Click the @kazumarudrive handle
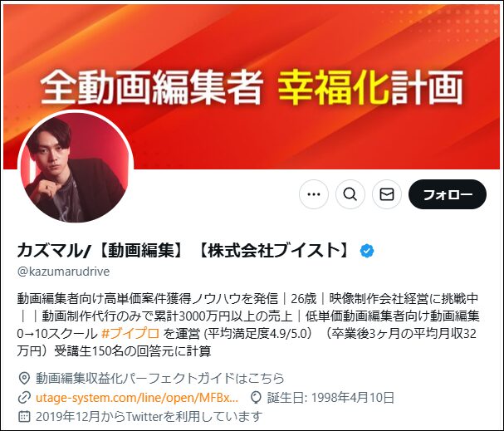504x431 pixels. [64, 272]
